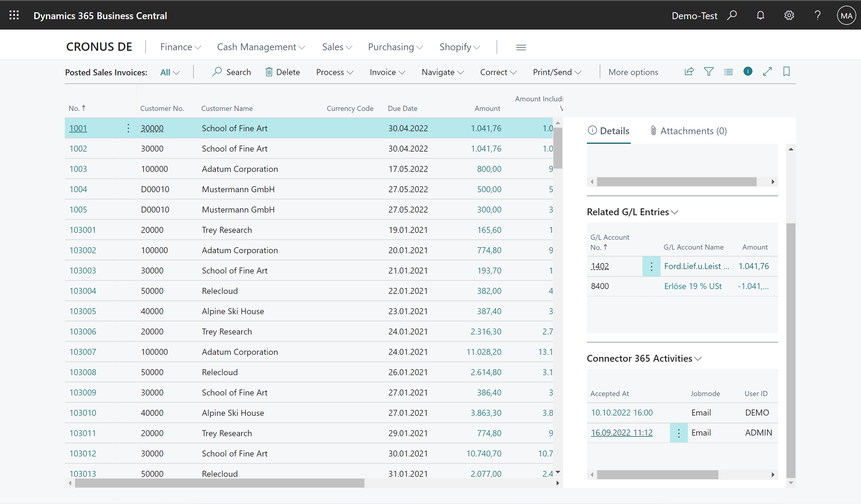
Task: Open the Navigate action menu
Action: 442,72
